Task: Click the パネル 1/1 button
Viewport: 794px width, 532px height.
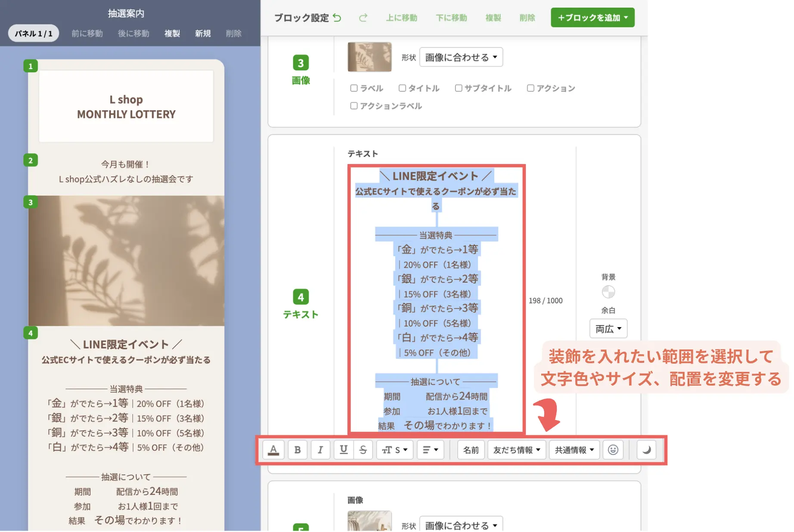Action: 34,34
